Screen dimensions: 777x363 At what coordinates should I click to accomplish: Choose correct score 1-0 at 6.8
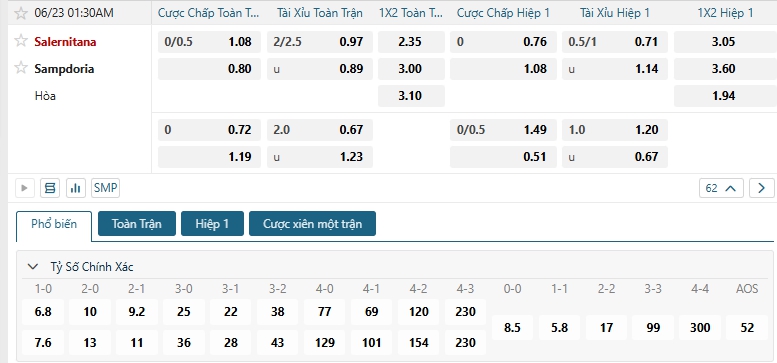(43, 312)
